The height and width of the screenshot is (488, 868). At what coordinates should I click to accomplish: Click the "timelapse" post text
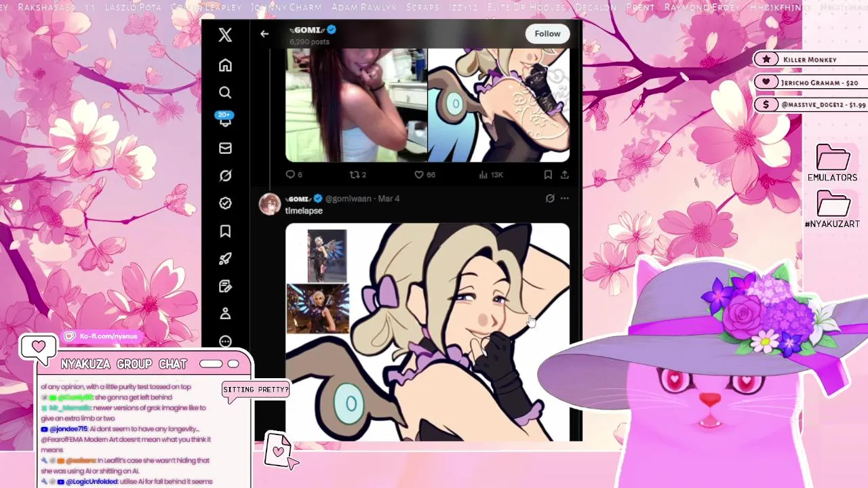(x=304, y=211)
